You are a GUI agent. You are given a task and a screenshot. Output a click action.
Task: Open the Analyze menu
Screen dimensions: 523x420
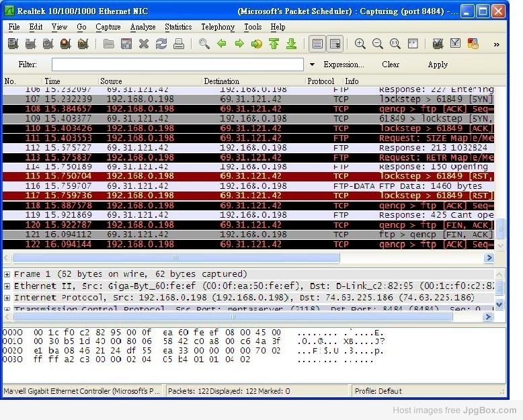(x=142, y=27)
